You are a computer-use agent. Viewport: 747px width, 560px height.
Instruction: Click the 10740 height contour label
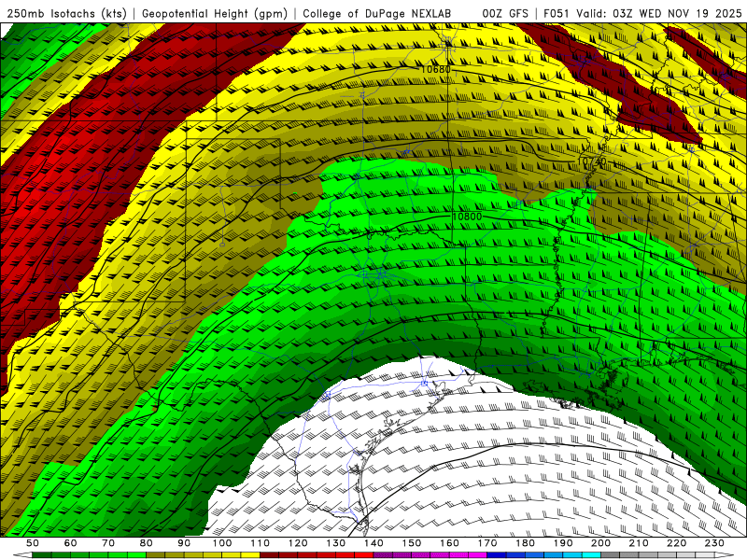coord(591,162)
